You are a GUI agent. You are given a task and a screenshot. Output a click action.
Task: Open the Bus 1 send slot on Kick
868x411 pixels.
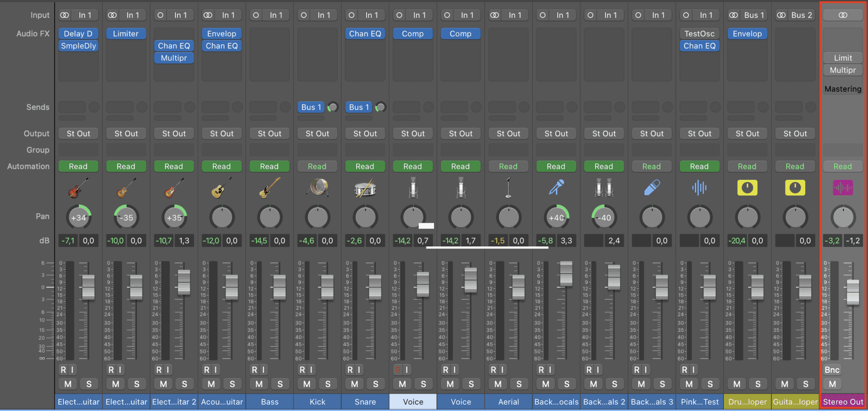311,107
